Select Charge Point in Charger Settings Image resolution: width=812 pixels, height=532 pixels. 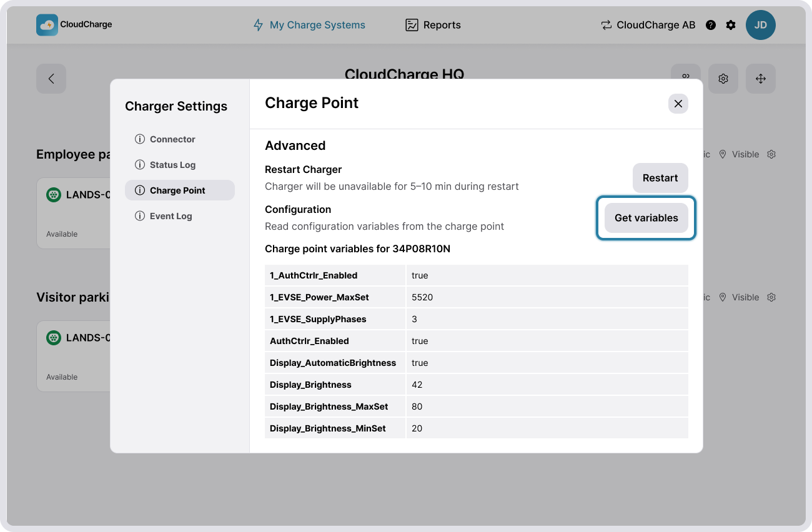point(180,190)
